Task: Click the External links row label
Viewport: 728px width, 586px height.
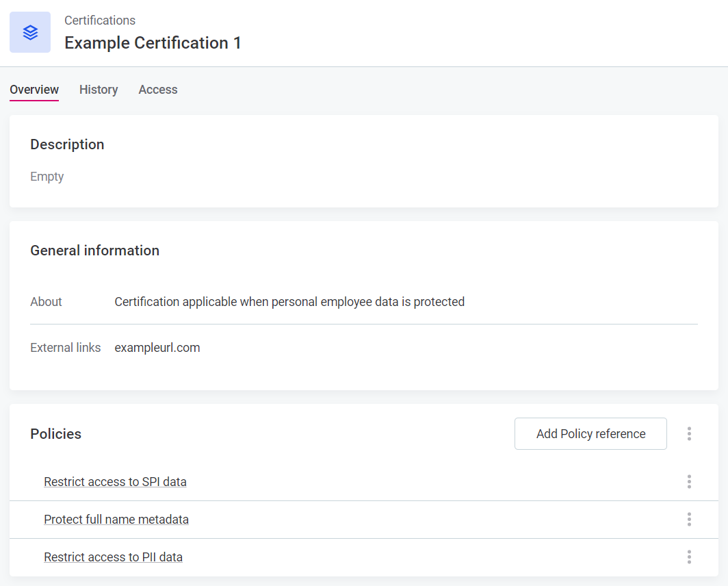Action: pyautogui.click(x=65, y=347)
